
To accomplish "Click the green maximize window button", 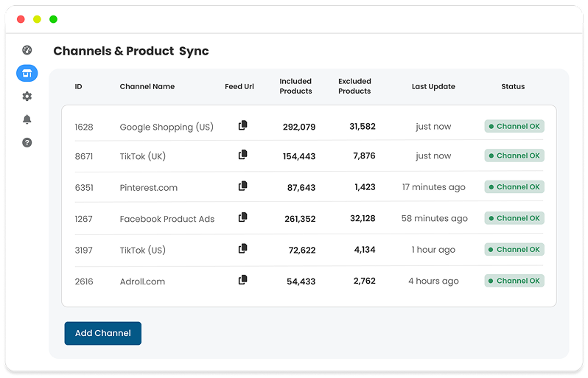I will [53, 18].
